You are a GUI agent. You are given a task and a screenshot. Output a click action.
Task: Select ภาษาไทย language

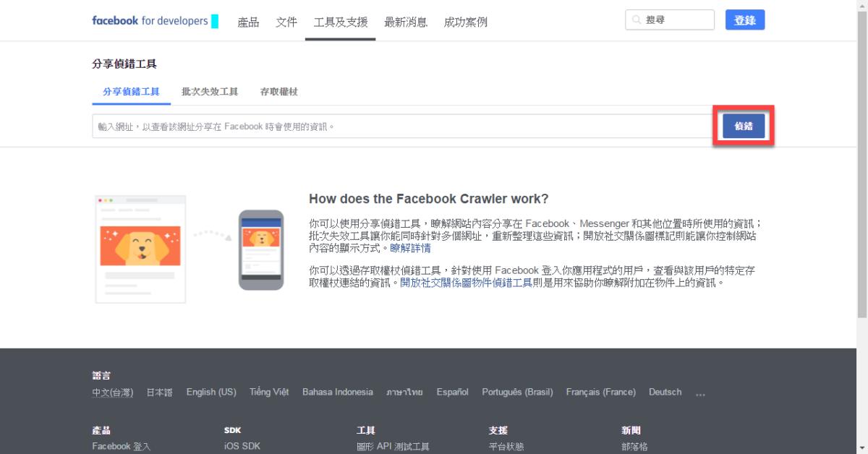click(404, 392)
